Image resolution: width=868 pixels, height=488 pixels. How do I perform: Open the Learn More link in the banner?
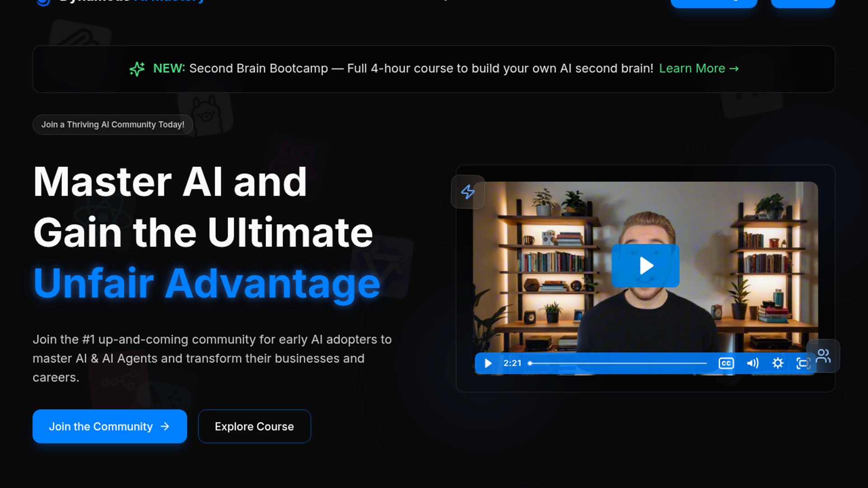pyautogui.click(x=698, y=69)
